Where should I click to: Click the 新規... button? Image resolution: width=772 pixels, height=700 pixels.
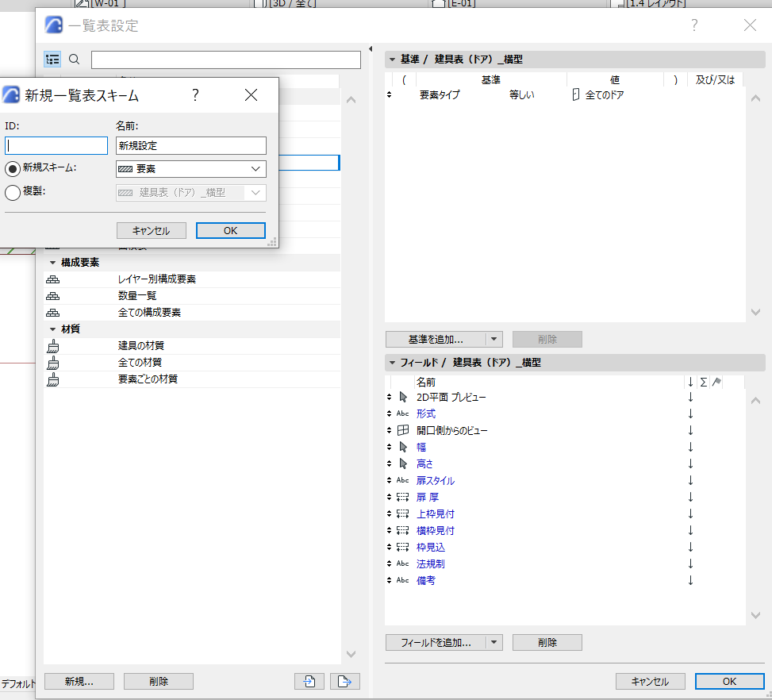(79, 681)
